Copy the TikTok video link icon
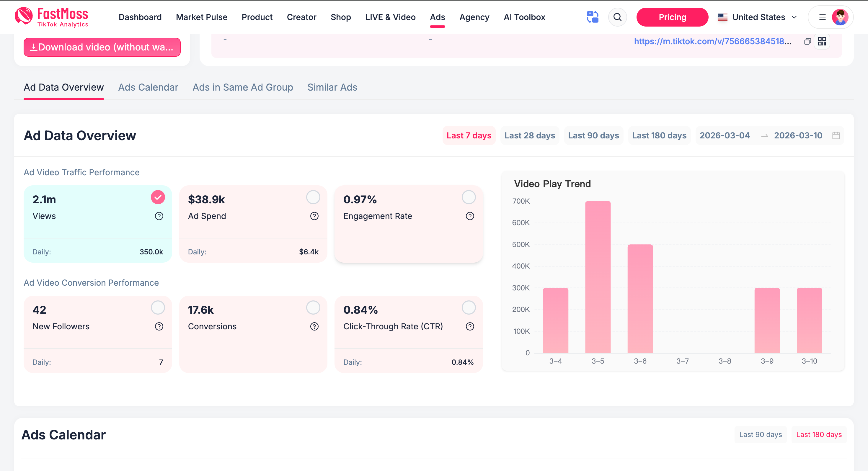Image resolution: width=868 pixels, height=471 pixels. (808, 41)
